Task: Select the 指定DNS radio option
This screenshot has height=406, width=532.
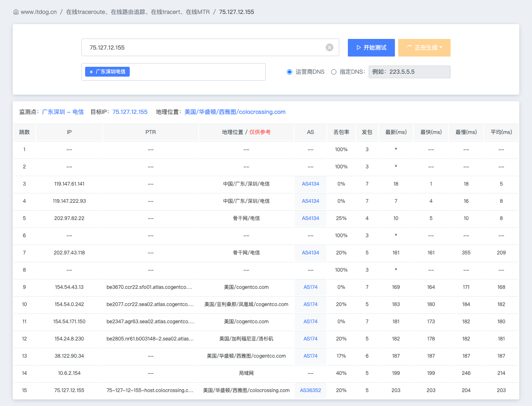Action: coord(334,72)
